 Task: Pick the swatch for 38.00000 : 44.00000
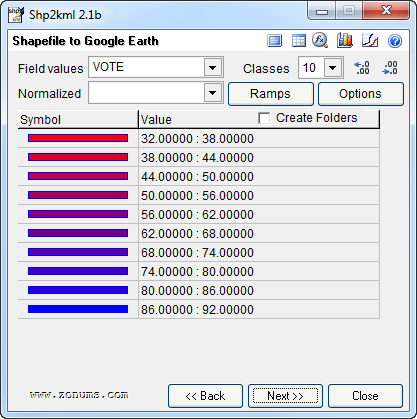(78, 157)
